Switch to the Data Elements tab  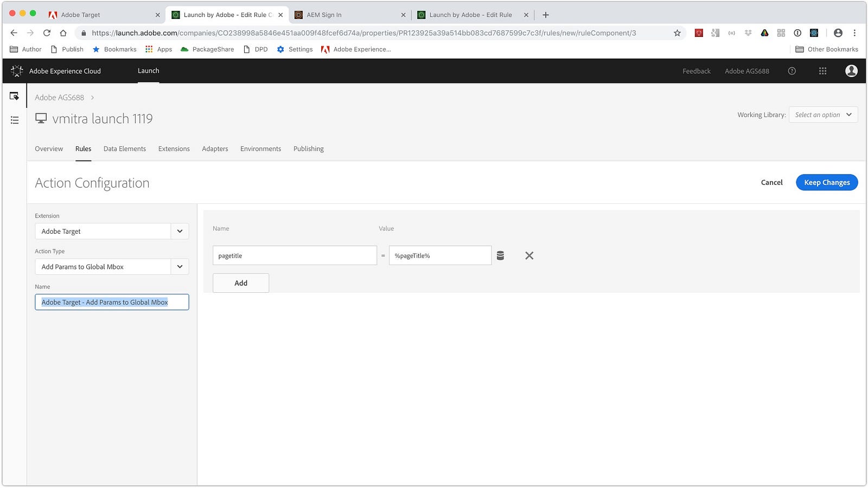click(x=125, y=149)
